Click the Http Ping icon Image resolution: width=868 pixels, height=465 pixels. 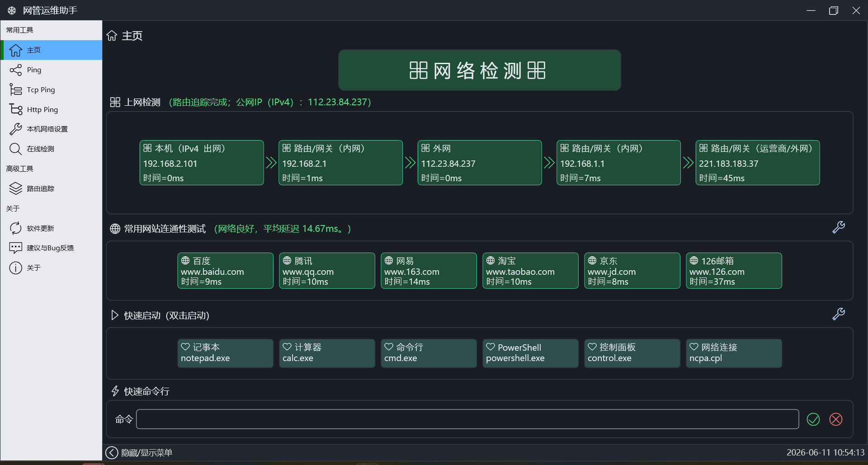coord(16,109)
